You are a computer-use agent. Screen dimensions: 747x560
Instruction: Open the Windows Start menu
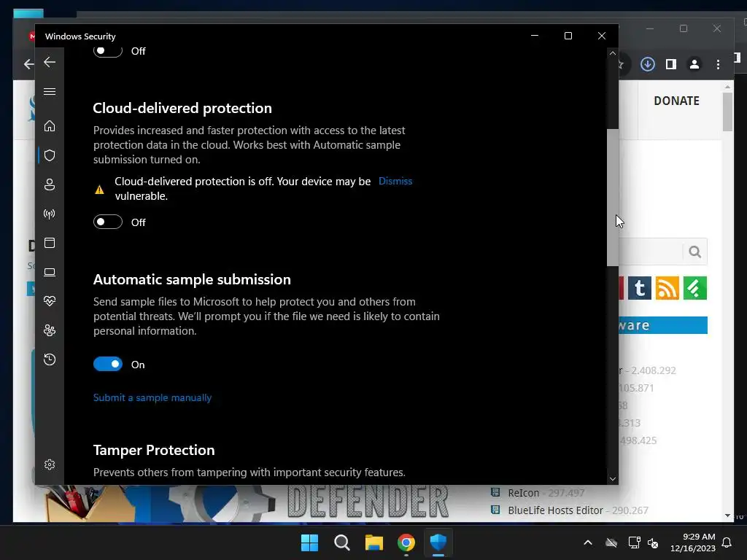pos(309,542)
